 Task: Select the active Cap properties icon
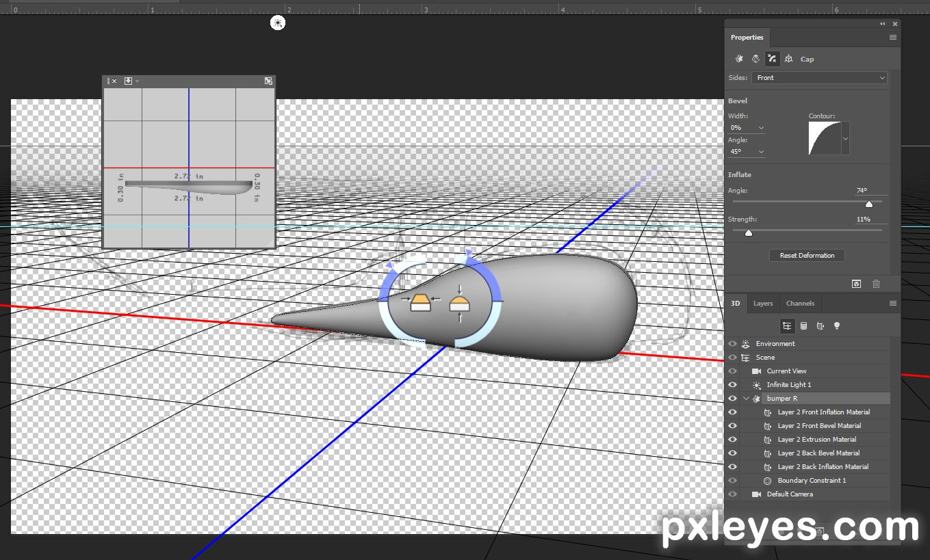(x=772, y=59)
